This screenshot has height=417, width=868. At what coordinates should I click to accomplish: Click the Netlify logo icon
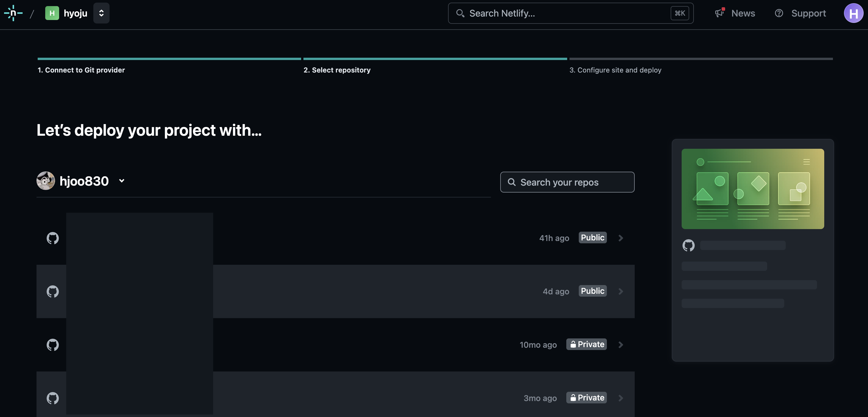coord(13,13)
